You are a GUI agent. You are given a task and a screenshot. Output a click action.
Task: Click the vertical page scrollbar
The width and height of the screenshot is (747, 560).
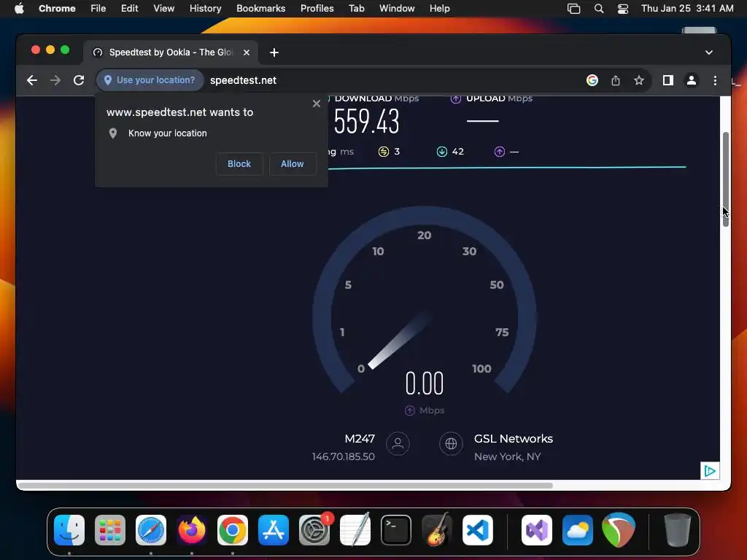click(726, 179)
